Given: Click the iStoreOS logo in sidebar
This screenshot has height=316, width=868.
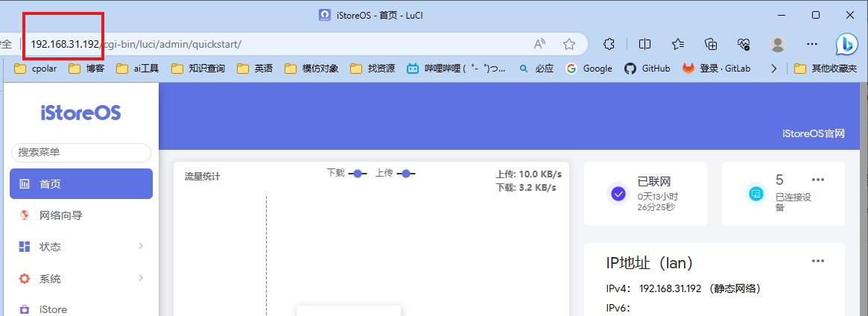Looking at the screenshot, I should [x=80, y=113].
